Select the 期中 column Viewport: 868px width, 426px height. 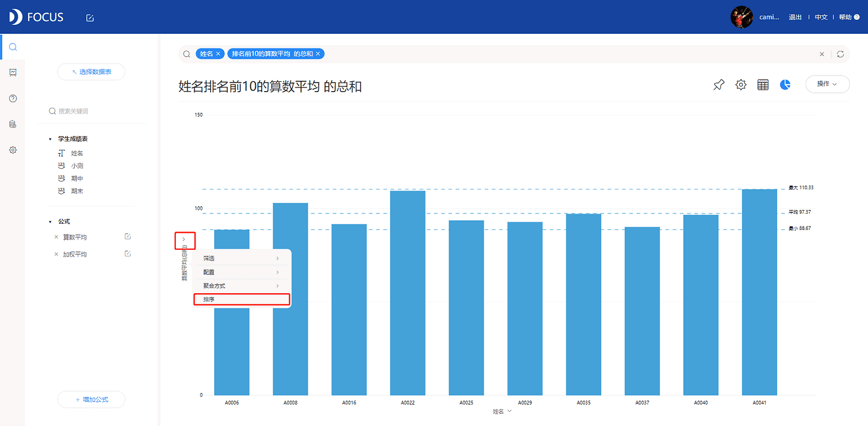(77, 179)
